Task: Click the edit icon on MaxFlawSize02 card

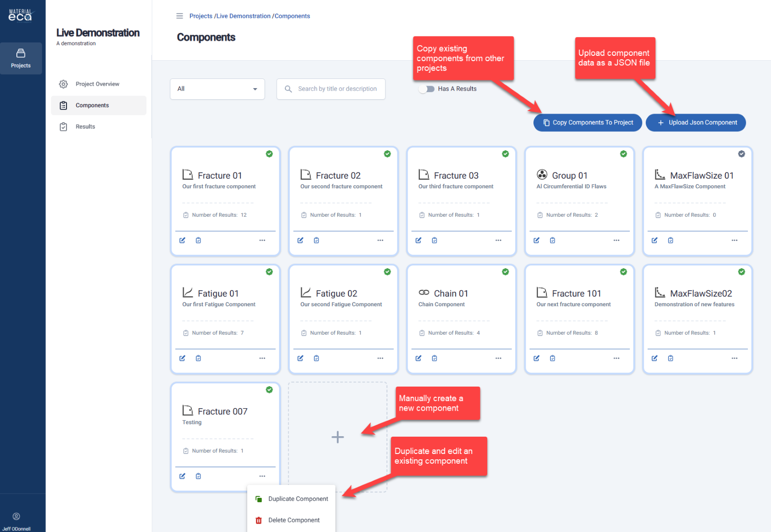Action: (654, 358)
